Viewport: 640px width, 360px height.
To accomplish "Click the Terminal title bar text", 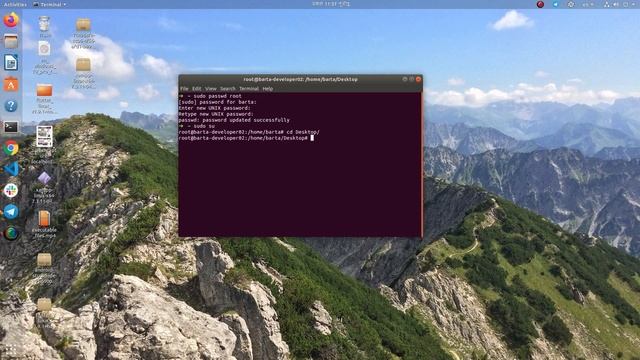I will (300, 79).
